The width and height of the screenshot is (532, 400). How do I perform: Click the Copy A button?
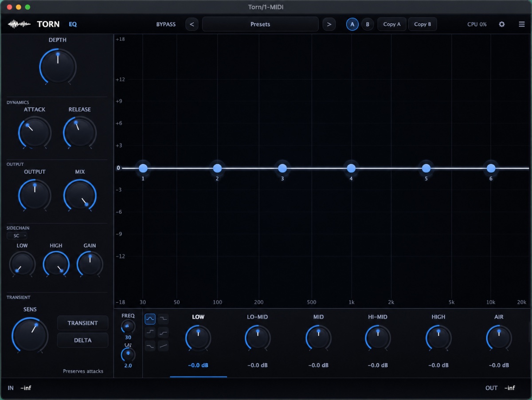click(x=391, y=24)
